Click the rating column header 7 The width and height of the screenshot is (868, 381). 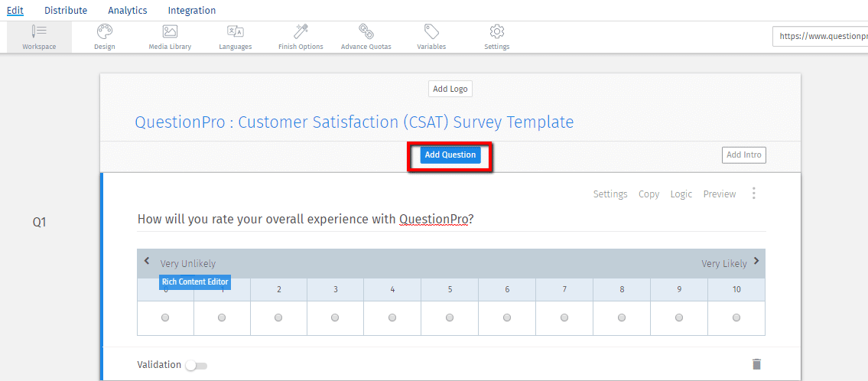pyautogui.click(x=564, y=289)
